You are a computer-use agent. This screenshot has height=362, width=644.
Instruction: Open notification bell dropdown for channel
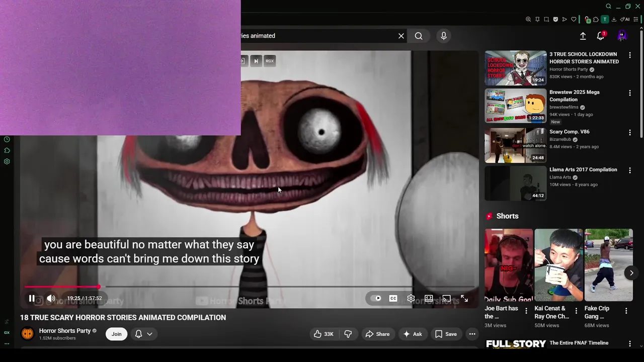143,334
